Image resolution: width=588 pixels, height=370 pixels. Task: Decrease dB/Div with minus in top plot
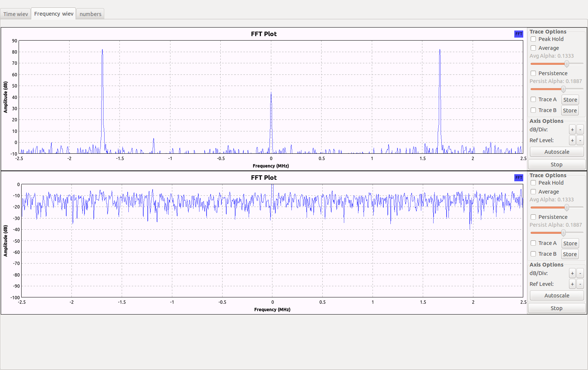click(580, 130)
